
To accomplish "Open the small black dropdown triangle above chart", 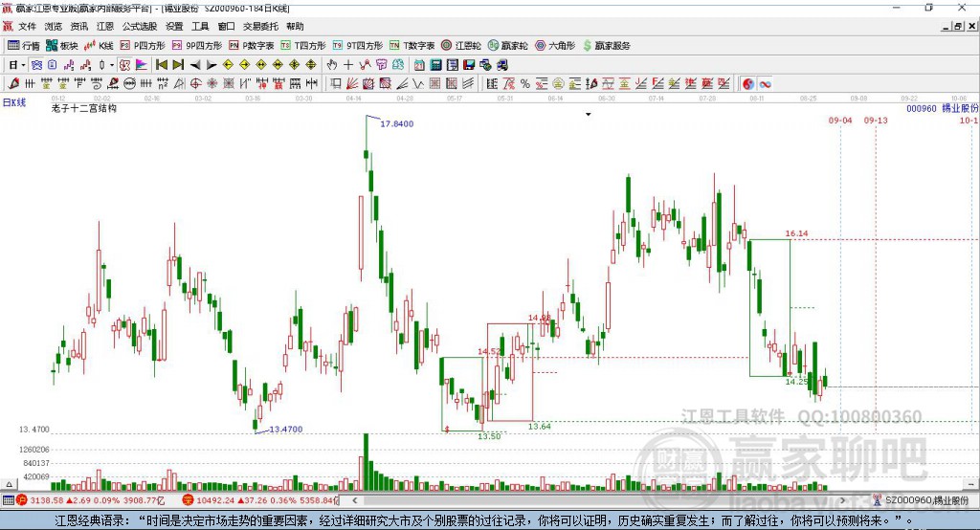I will click(x=589, y=115).
